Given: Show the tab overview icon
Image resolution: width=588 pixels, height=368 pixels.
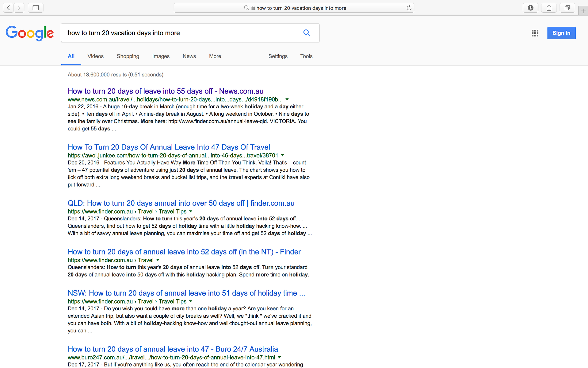Looking at the screenshot, I should [567, 8].
